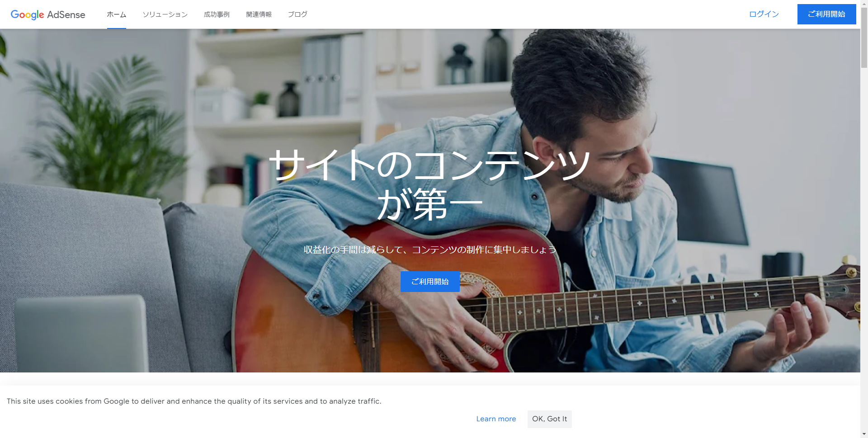Screen dimensions: 868x438
Task: Click the empty scrollbar track below the thumb
Action: click(x=864, y=249)
